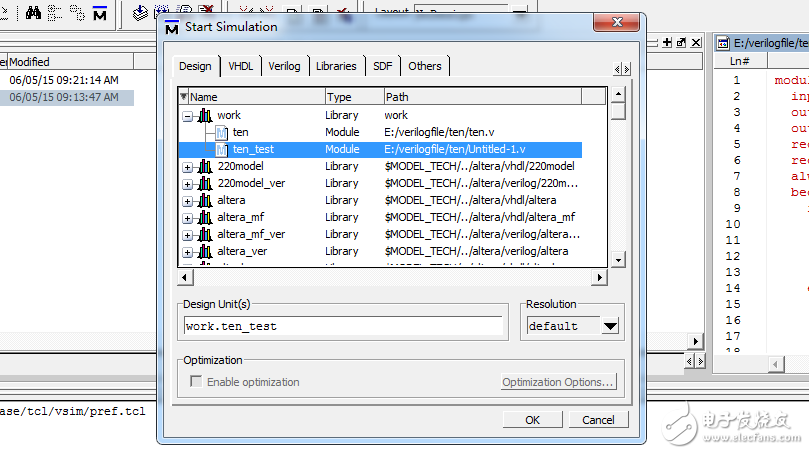Click the ten_test module M icon
Viewport: 809px width, 454px height.
[222, 150]
